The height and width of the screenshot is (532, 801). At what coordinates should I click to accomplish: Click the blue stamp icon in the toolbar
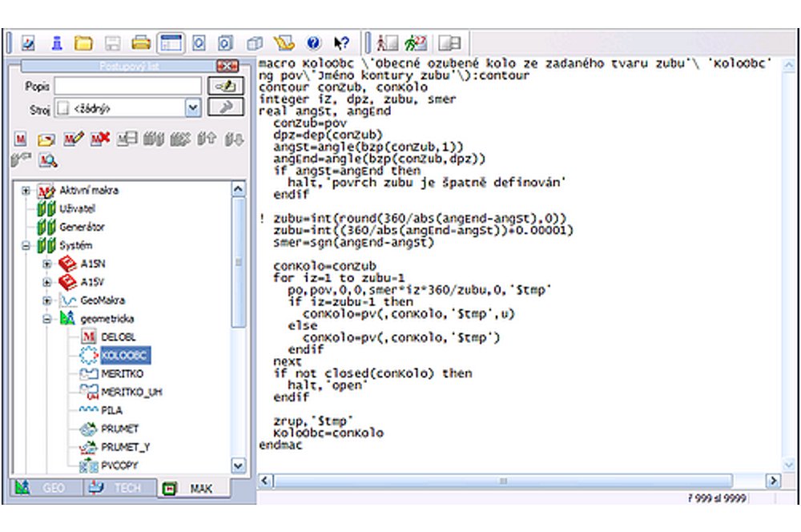(x=57, y=43)
